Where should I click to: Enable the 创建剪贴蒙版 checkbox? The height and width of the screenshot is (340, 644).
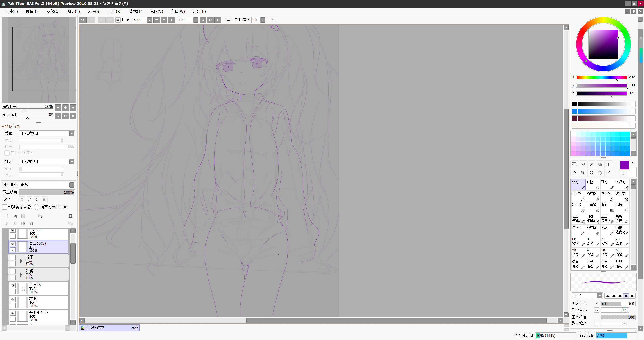tap(5, 207)
